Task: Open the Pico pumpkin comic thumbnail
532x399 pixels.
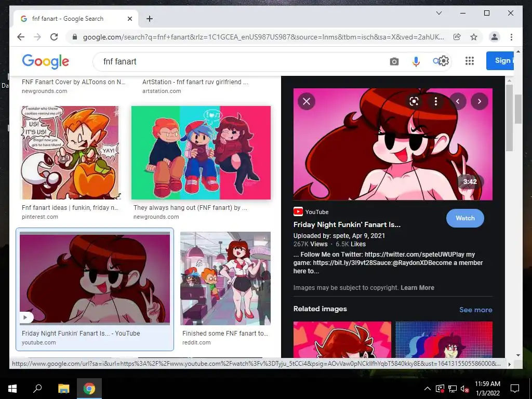Action: (x=71, y=153)
